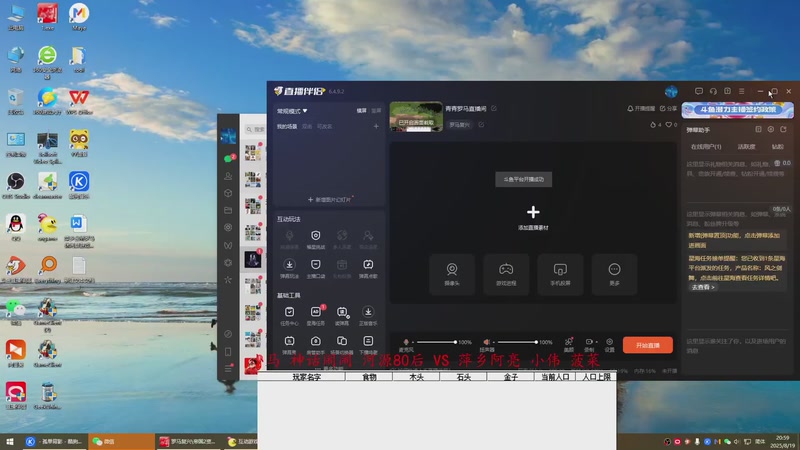Image resolution: width=800 pixels, height=450 pixels.
Task: Mute the 扬声器 speaker icon
Action: (487, 342)
